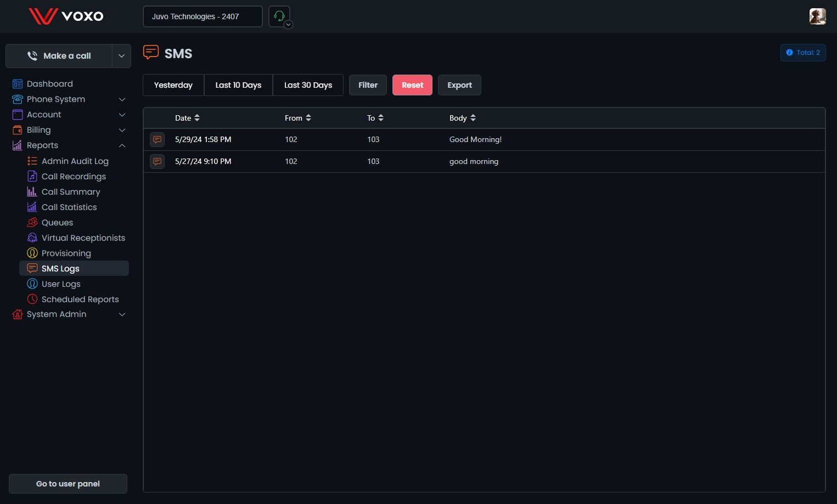Select the Last 10 Days tab
Viewport: 837px width, 504px height.
click(x=238, y=85)
